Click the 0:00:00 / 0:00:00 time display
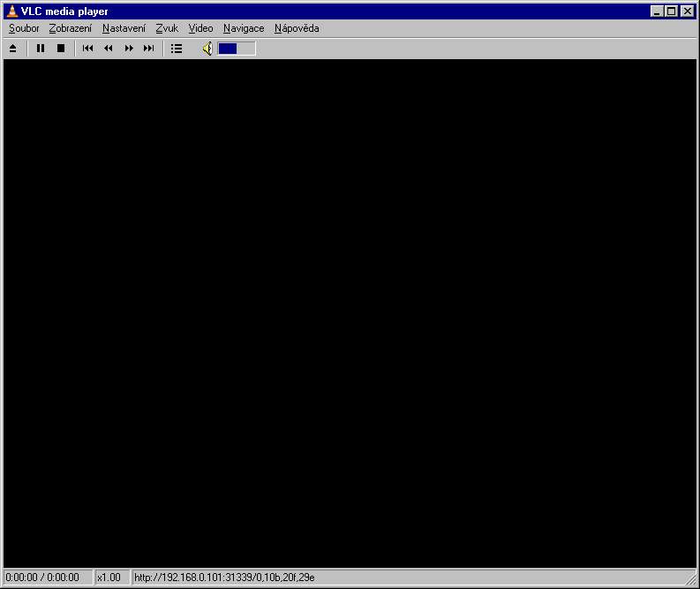 click(42, 578)
